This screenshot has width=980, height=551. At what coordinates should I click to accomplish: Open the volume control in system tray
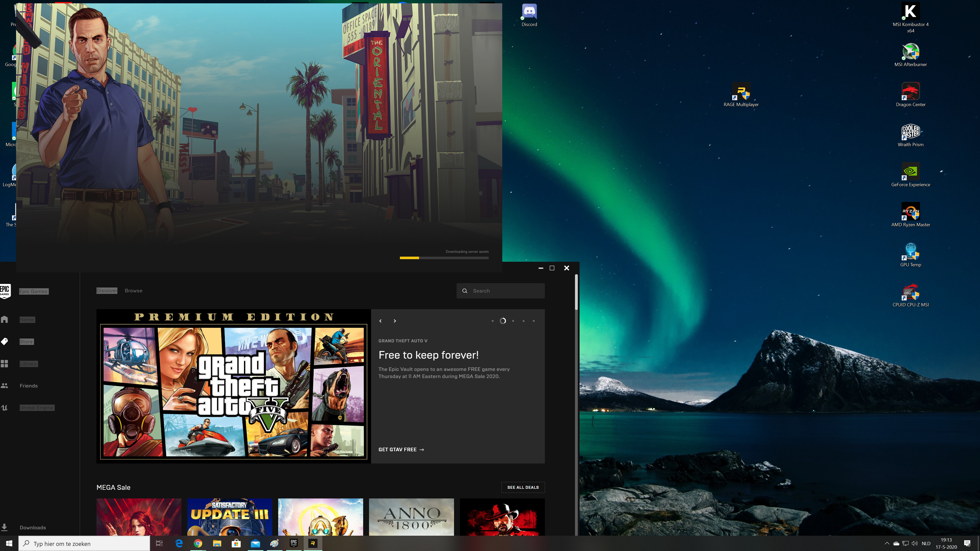point(915,543)
